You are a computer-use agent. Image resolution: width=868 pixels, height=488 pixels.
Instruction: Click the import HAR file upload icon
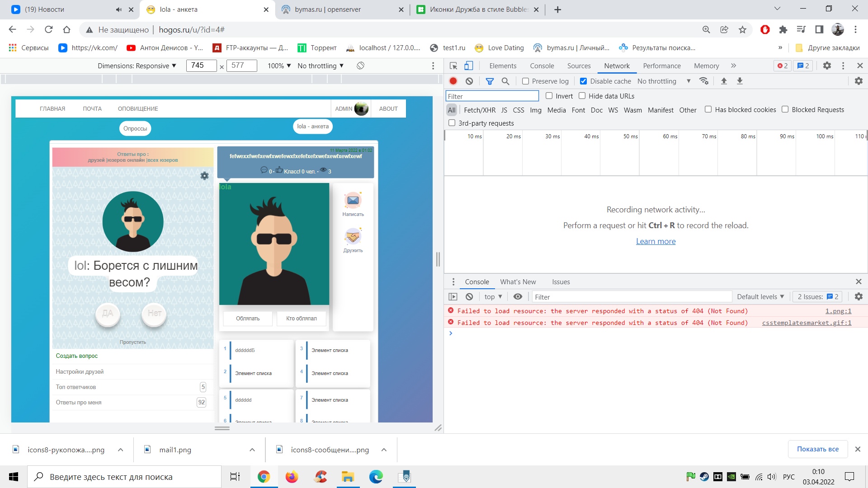[724, 81]
